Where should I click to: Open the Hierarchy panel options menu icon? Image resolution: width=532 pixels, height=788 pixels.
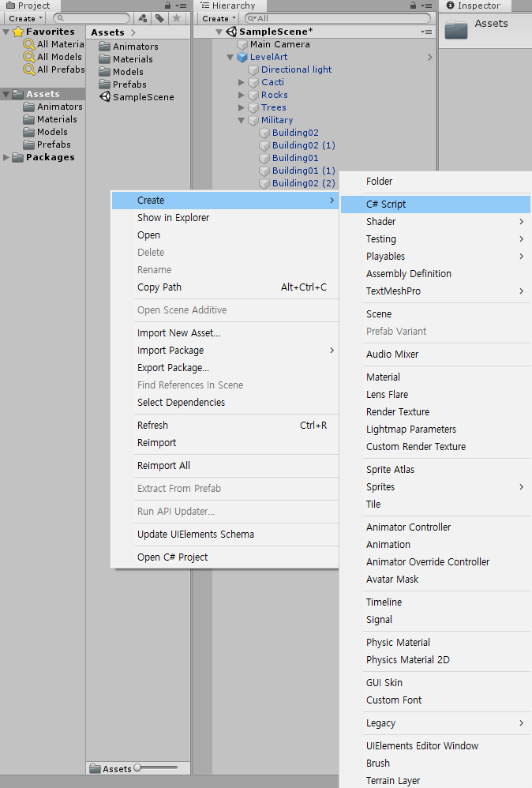click(x=426, y=6)
